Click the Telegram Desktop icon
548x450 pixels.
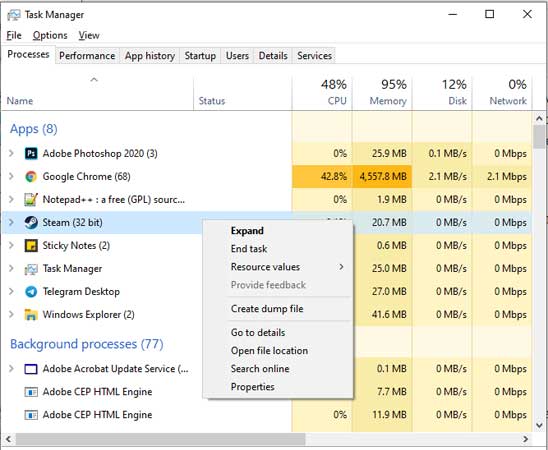click(31, 292)
